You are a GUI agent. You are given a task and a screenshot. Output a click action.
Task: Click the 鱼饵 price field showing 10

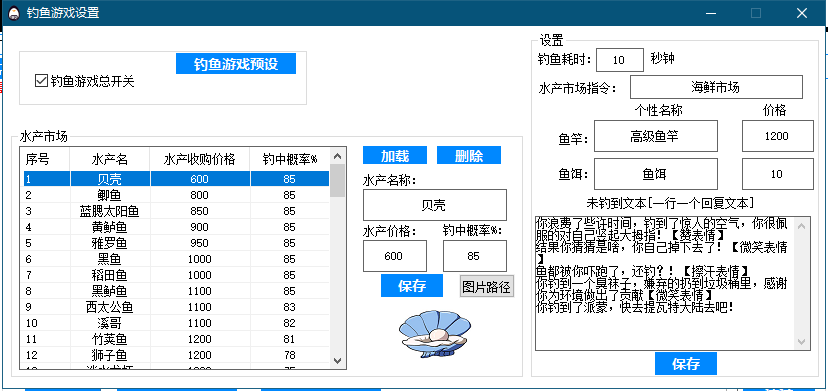[x=778, y=174]
